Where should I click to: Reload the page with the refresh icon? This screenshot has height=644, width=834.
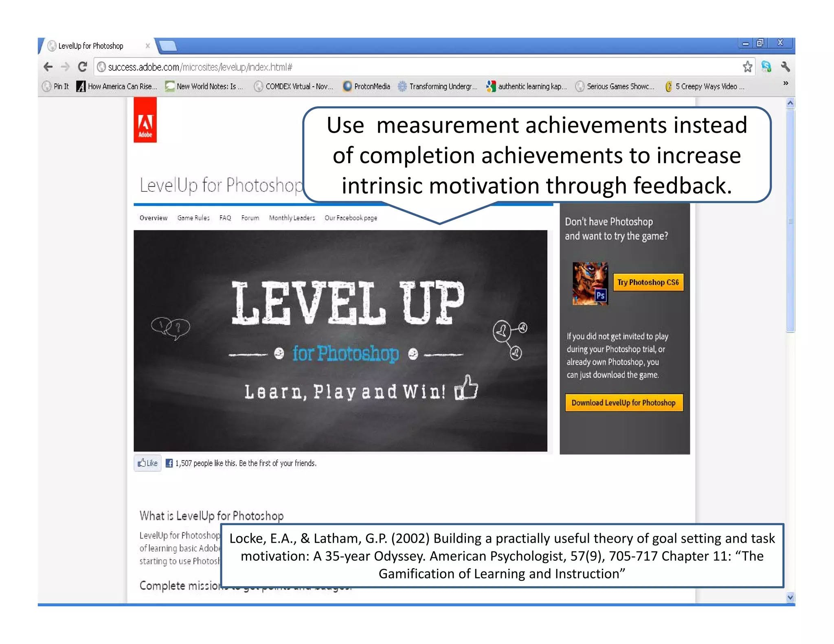click(x=82, y=67)
